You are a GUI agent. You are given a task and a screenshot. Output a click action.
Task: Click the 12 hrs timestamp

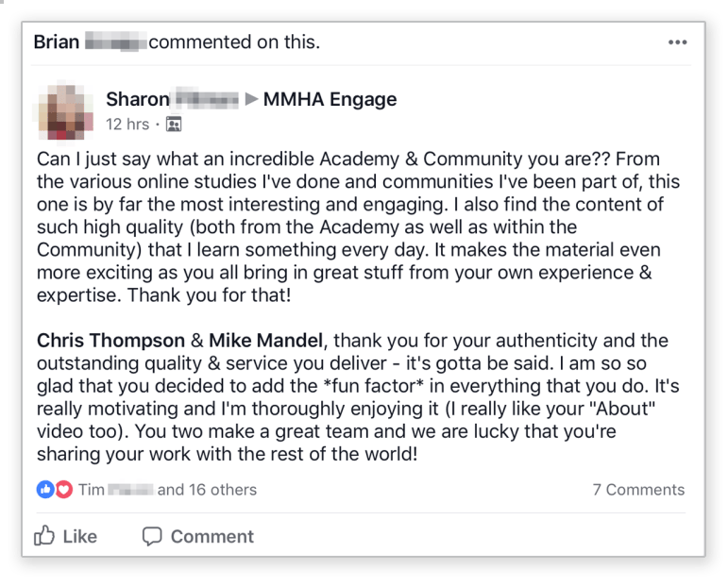pyautogui.click(x=127, y=125)
